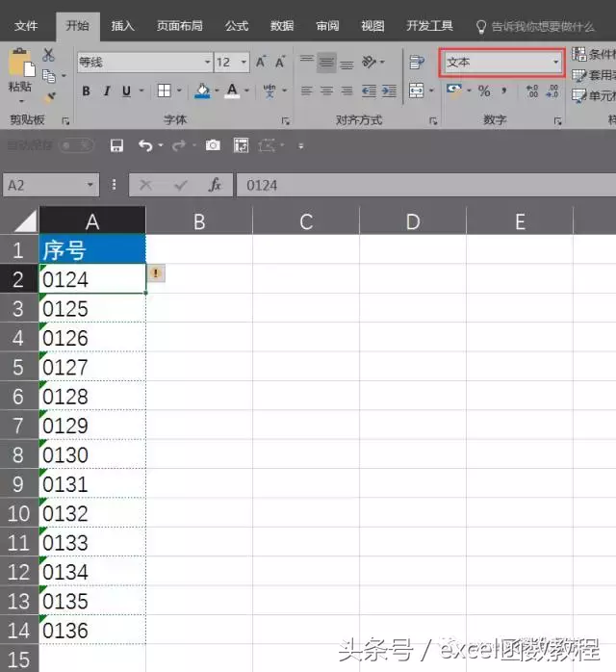The image size is (616, 672).
Task: Click the phonetic guide wén icon
Action: point(269,90)
